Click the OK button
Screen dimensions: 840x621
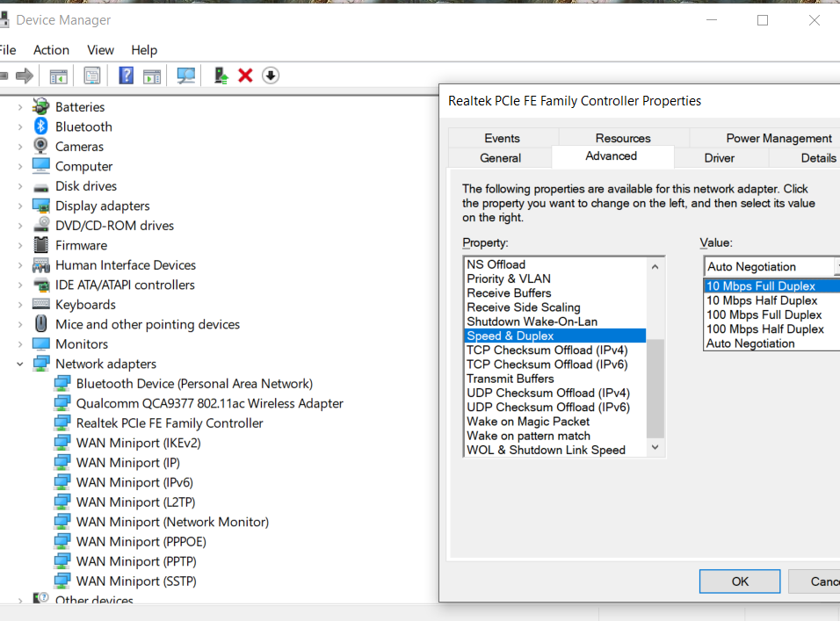click(x=739, y=581)
